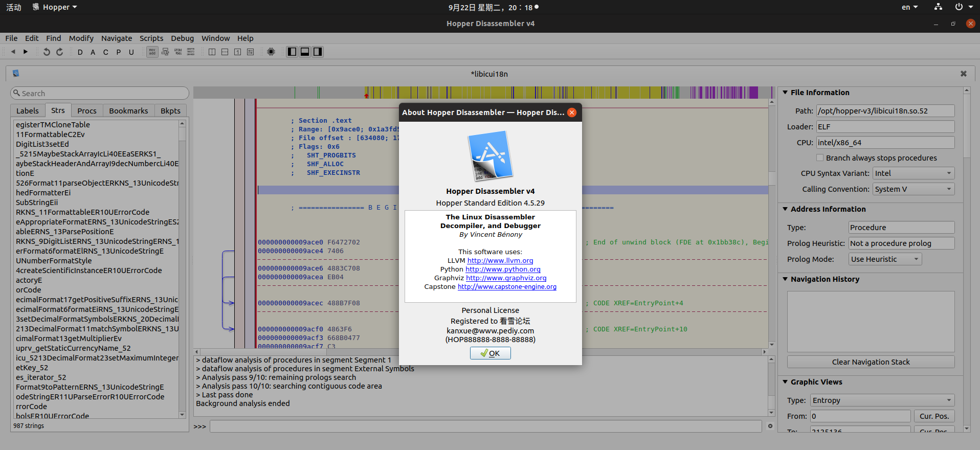Mark as code with the C icon
Screen dimensions: 980x450
pos(106,52)
